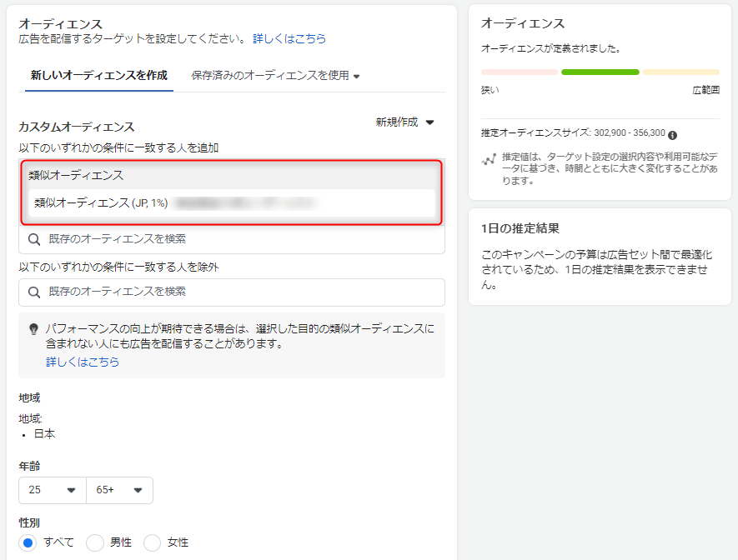This screenshot has width=738, height=560.
Task: Click 詳しくはこちら link next to the audience description
Action: 289,39
